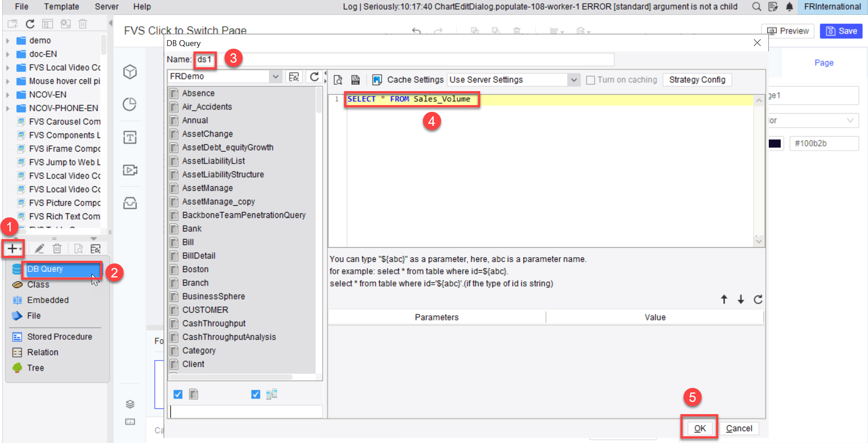The height and width of the screenshot is (443, 868).
Task: Open the Template menu
Action: (61, 6)
